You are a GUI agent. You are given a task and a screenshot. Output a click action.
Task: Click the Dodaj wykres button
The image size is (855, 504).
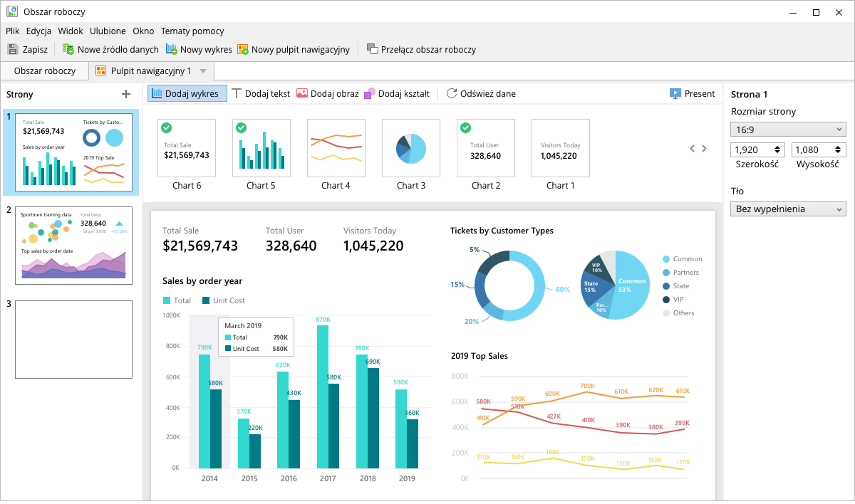pos(187,93)
